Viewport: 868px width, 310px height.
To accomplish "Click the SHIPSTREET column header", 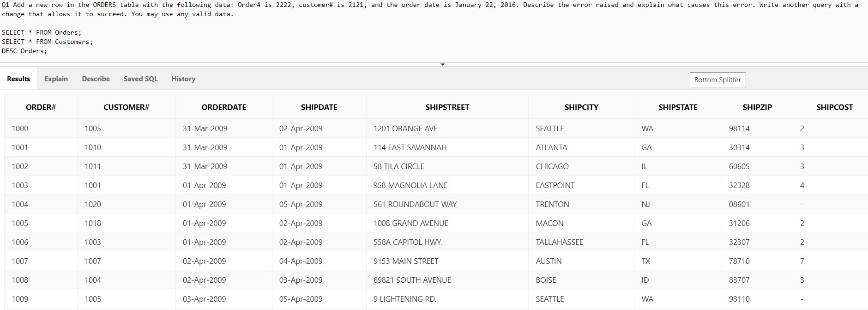I will pos(447,107).
